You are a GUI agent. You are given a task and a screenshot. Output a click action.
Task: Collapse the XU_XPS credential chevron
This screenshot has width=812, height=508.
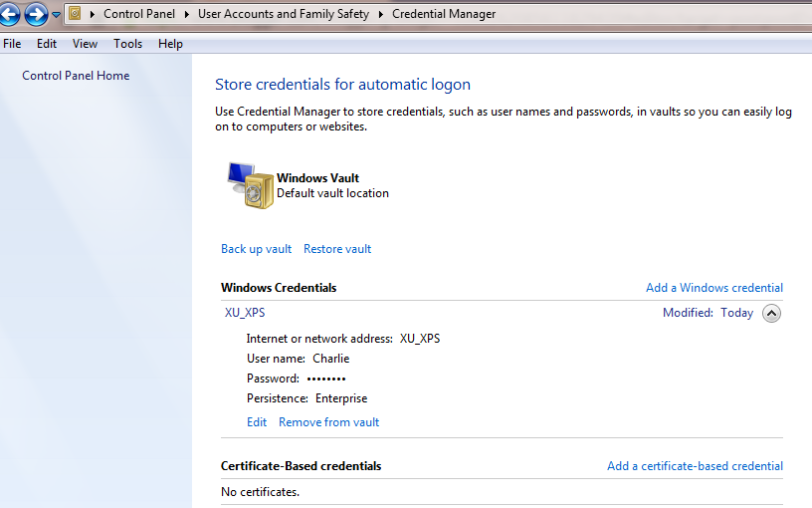point(771,313)
